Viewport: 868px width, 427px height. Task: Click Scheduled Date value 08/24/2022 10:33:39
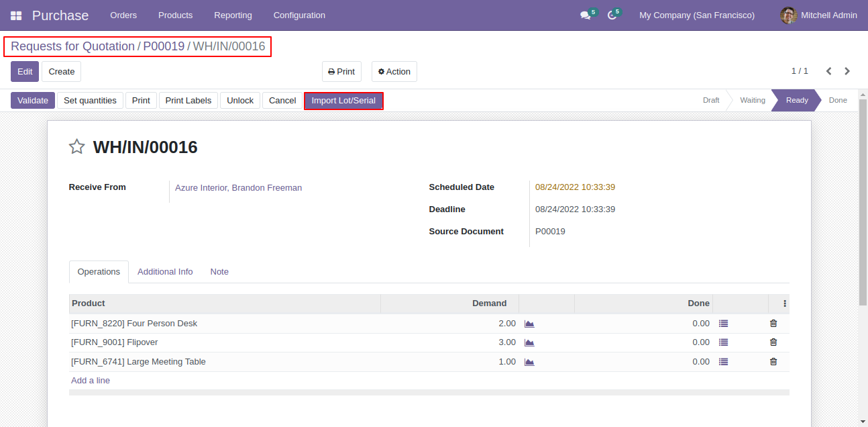575,187
